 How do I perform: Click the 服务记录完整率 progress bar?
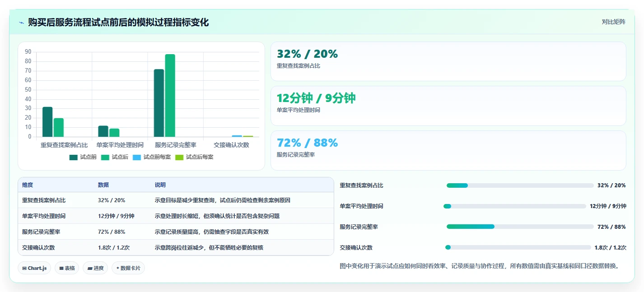click(x=520, y=227)
